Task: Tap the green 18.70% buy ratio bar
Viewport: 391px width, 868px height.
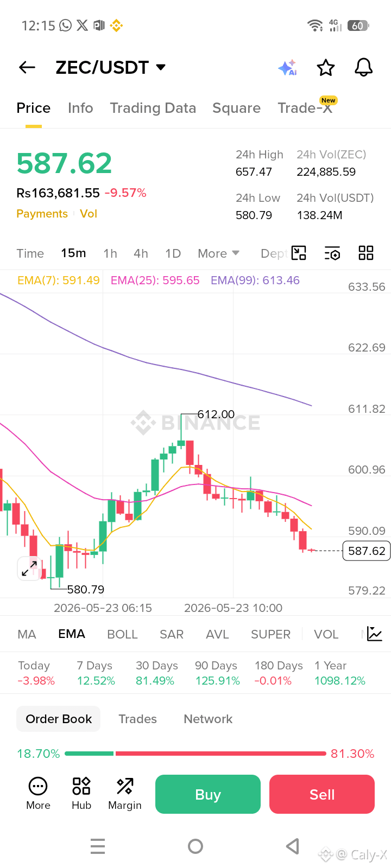Action: click(89, 754)
